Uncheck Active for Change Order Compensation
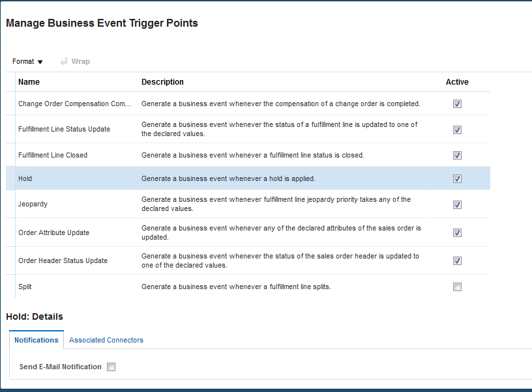The height and width of the screenshot is (392, 532). tap(457, 104)
